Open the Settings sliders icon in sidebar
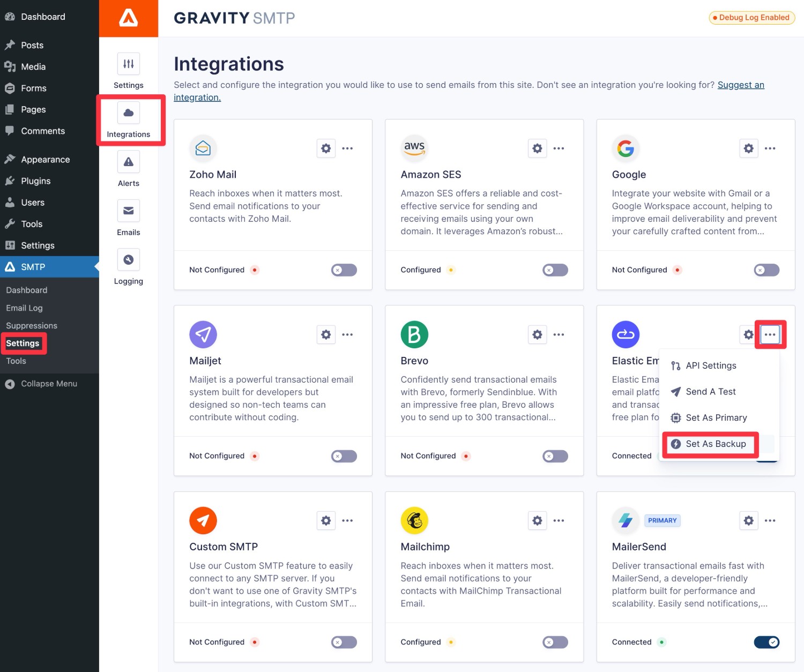Viewport: 804px width, 672px height. click(129, 64)
